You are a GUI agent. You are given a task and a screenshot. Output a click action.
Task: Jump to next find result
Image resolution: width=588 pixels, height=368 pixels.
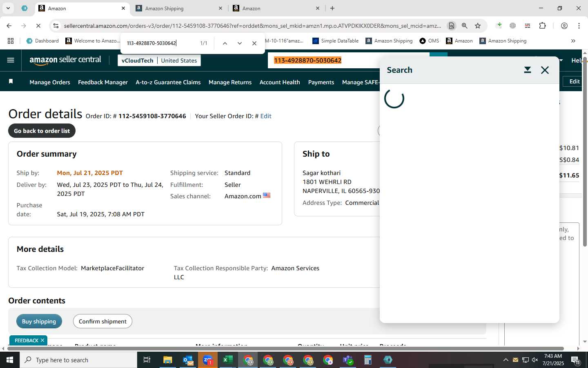[x=240, y=43]
